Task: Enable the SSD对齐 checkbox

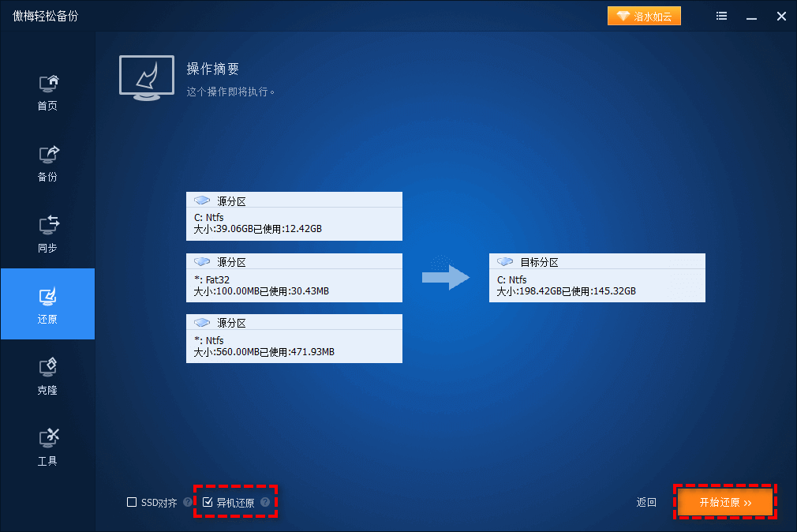Action: pos(132,502)
